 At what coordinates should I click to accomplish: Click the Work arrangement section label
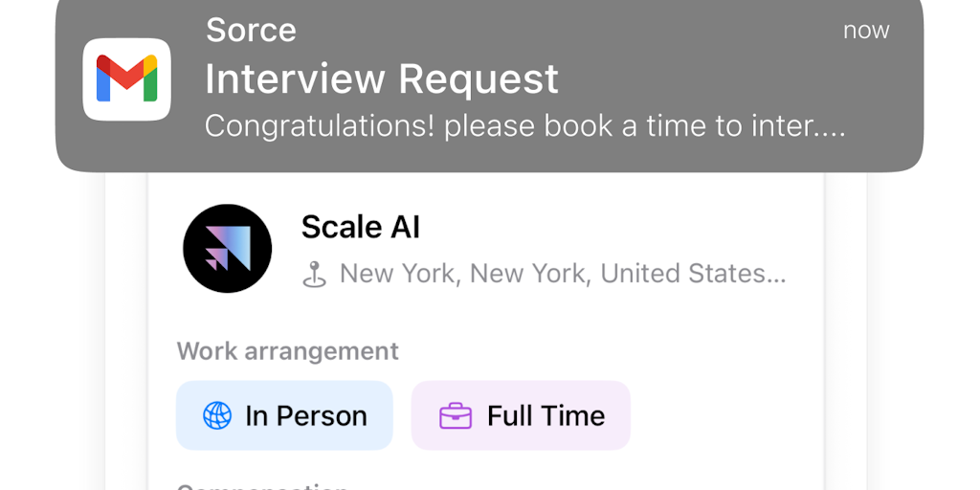click(x=287, y=351)
